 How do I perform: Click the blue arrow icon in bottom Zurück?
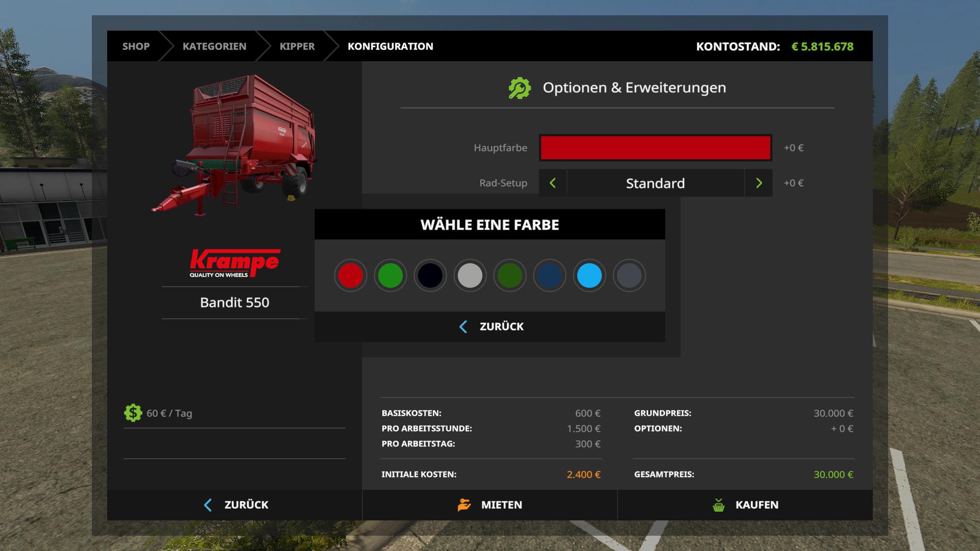click(x=208, y=505)
